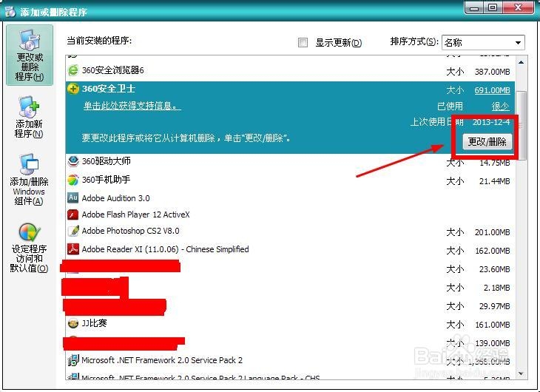
Task: Select the 360驱动大师 entry
Action: (106, 160)
